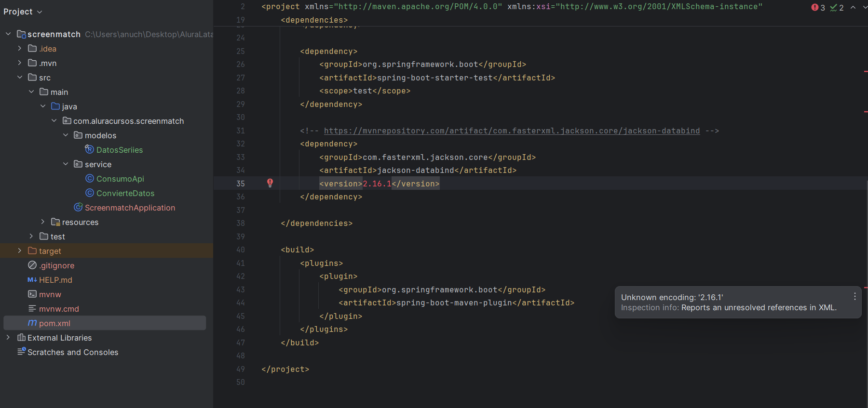Collapse the service package
The height and width of the screenshot is (408, 868).
(x=66, y=164)
